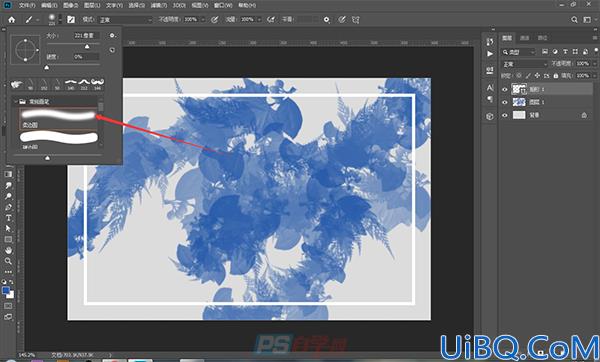Open the 文件 (File) menu
The image size is (600, 362).
(27, 5)
